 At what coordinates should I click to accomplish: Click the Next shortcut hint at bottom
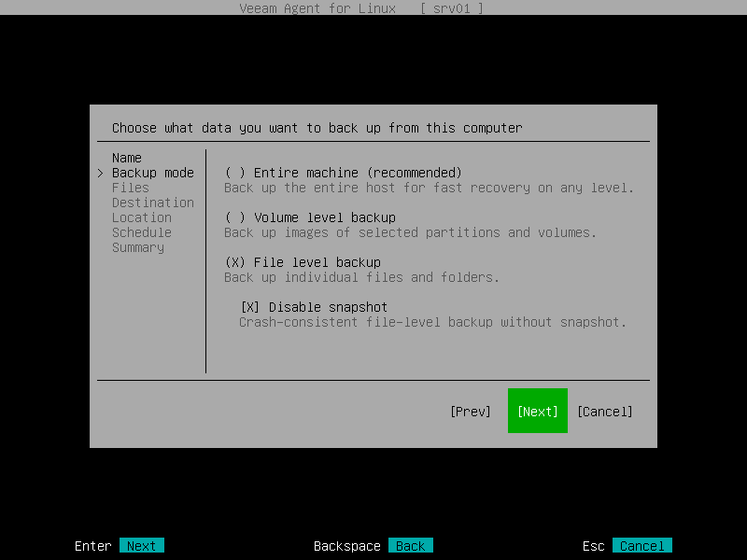(142, 545)
